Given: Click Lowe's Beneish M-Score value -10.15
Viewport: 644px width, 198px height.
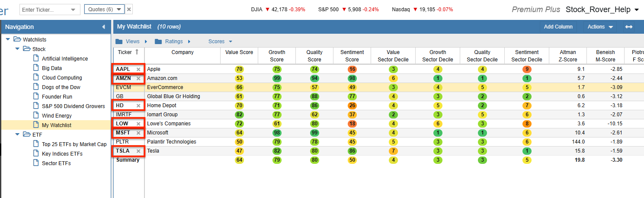Looking at the screenshot, I should click(x=614, y=124).
